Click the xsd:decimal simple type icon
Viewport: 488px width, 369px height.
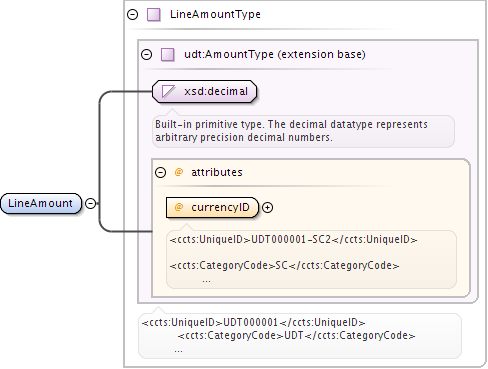coord(168,91)
